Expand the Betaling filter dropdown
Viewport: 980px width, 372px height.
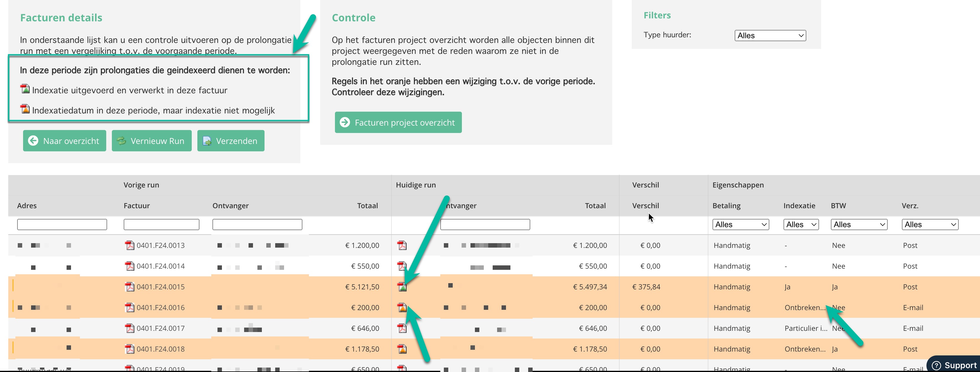coord(740,225)
